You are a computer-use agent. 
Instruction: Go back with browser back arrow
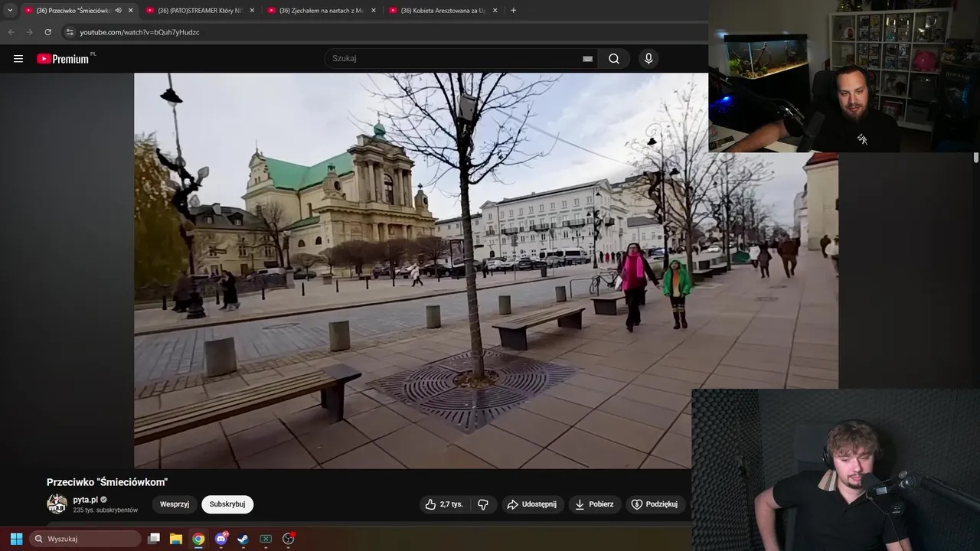click(x=11, y=32)
